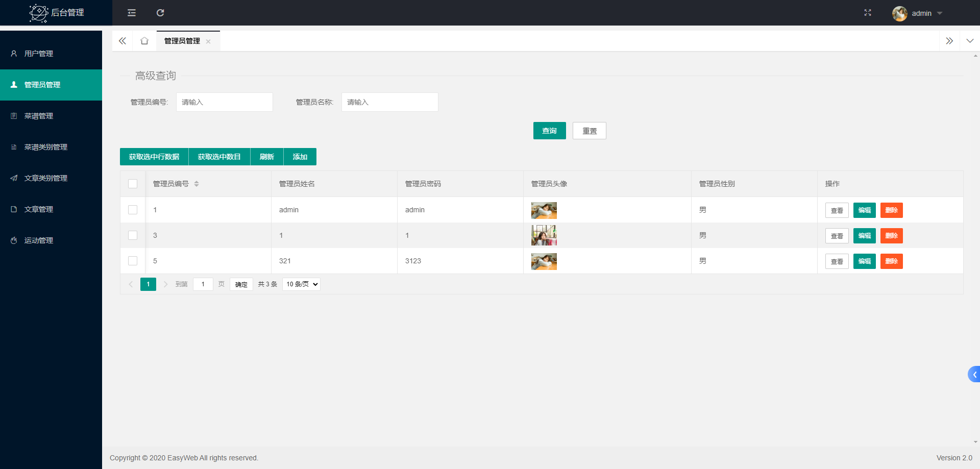Click the blue chevron on right edge
The height and width of the screenshot is (469, 980).
pyautogui.click(x=974, y=374)
